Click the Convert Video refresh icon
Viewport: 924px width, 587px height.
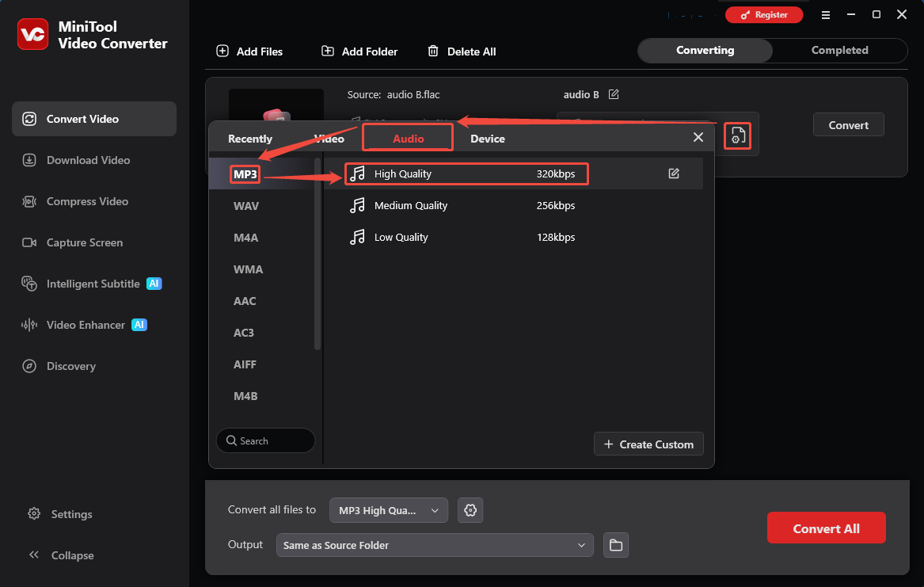pos(29,119)
